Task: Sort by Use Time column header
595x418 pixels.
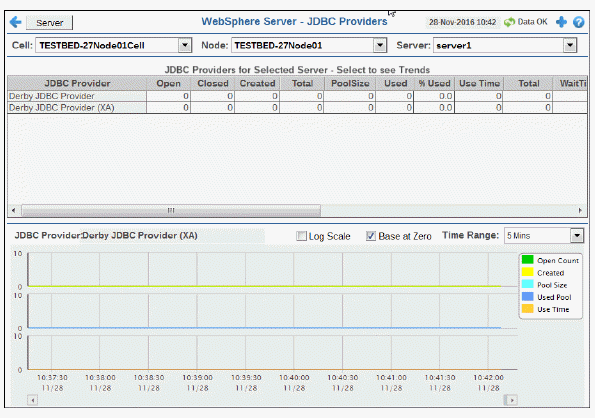Action: pyautogui.click(x=479, y=83)
